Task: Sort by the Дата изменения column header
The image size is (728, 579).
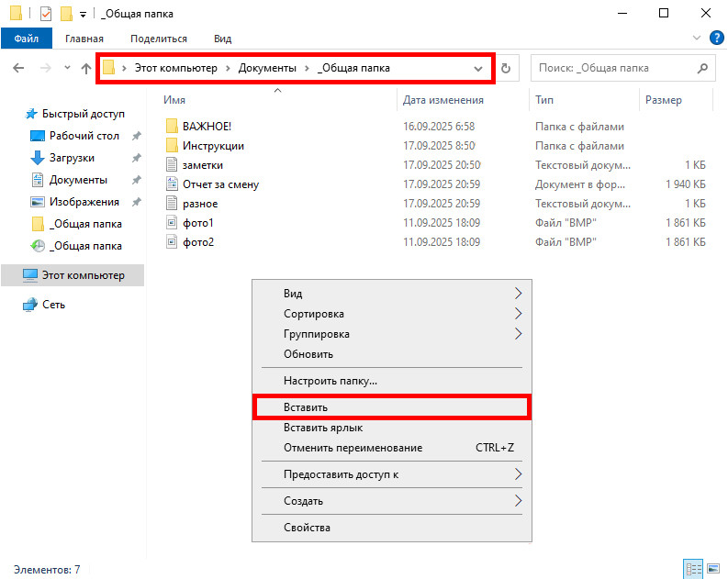Action: pyautogui.click(x=443, y=99)
